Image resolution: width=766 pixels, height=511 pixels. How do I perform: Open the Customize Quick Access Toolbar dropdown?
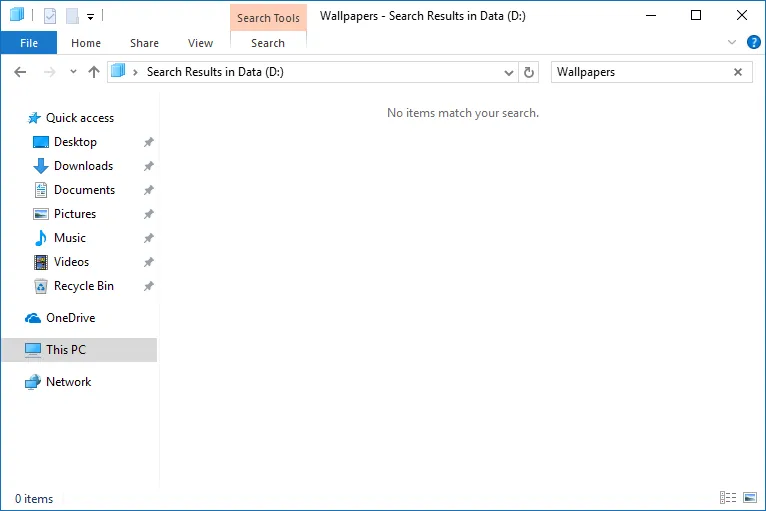click(90, 17)
